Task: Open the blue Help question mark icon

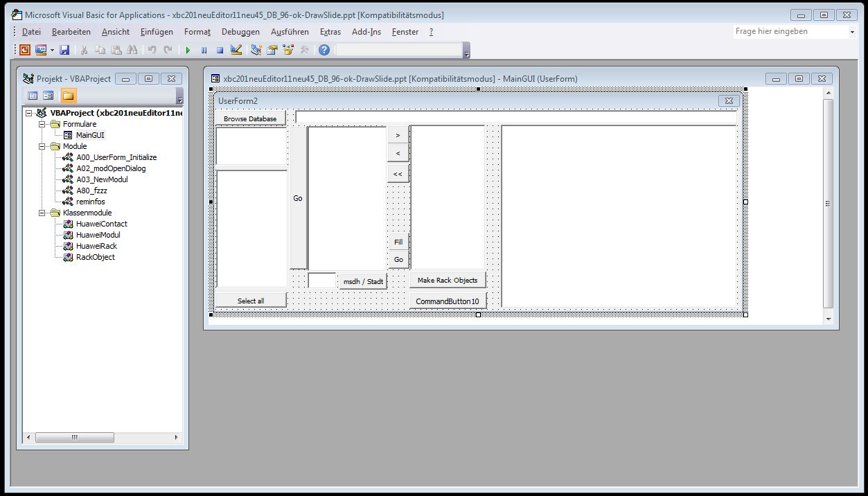Action: [x=324, y=50]
